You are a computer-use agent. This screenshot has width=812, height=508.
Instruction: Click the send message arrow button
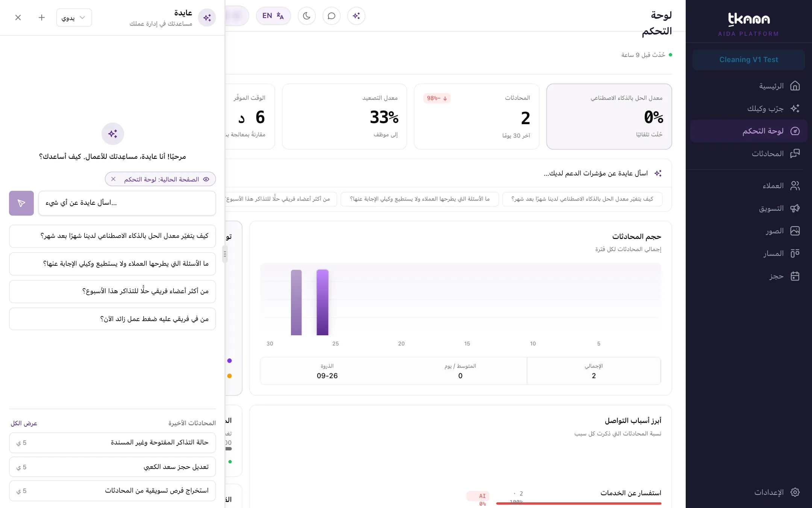[21, 203]
